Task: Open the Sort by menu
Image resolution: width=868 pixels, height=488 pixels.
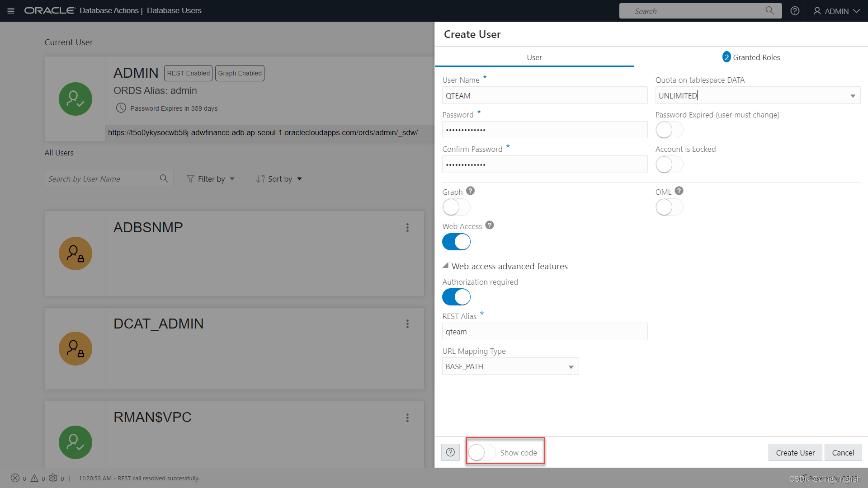Action: (278, 179)
